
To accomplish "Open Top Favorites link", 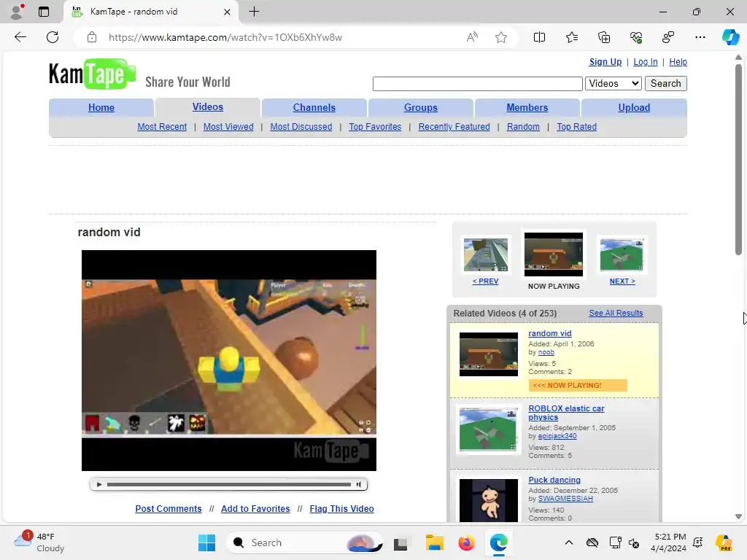I will tap(375, 127).
